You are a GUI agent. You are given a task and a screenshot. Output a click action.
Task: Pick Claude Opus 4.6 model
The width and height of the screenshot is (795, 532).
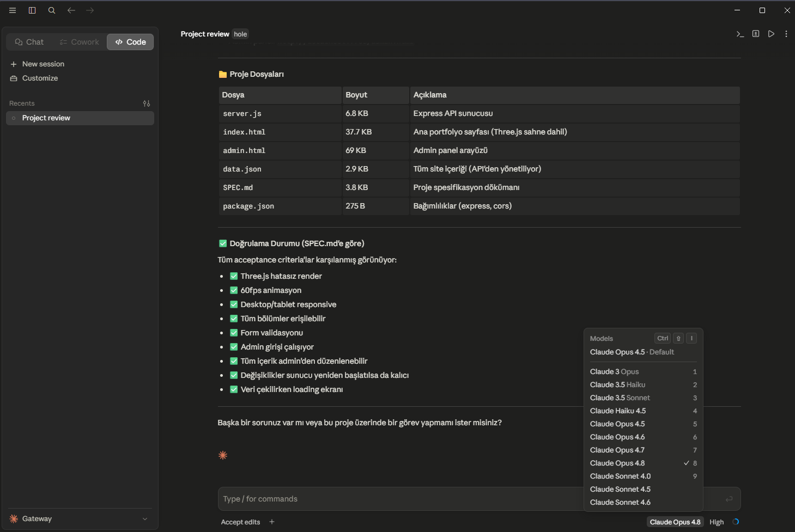(x=643, y=437)
